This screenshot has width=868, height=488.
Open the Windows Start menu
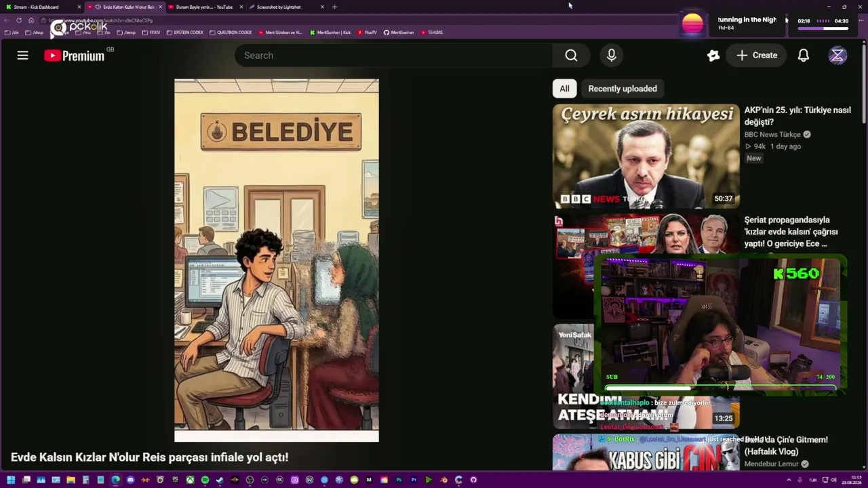pos(11,480)
